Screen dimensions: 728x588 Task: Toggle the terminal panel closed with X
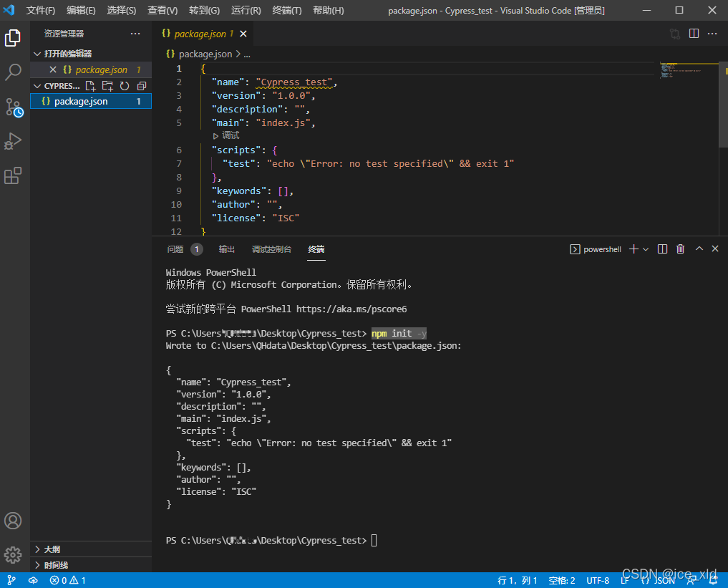coord(714,249)
